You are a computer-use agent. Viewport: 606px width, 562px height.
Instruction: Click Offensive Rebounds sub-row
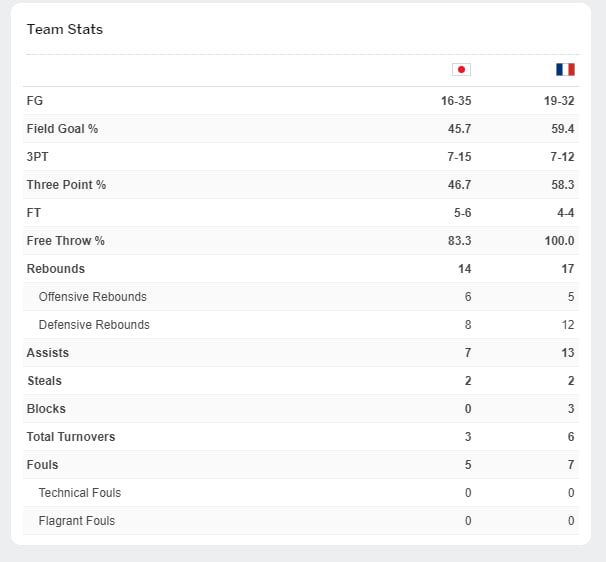(x=301, y=297)
